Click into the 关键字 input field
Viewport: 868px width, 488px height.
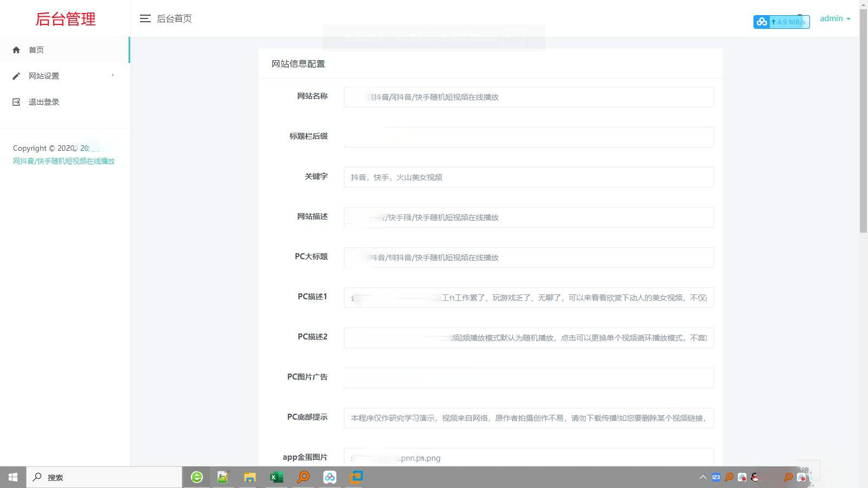click(x=528, y=177)
